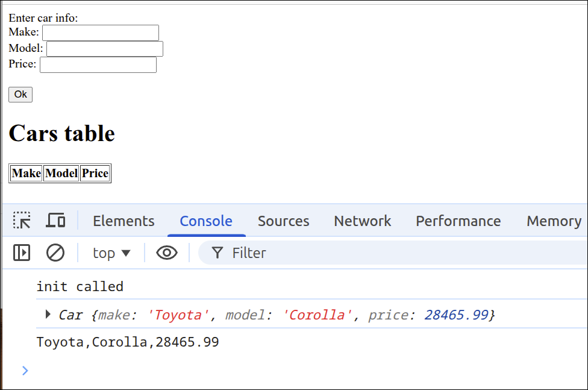Image resolution: width=588 pixels, height=390 pixels.
Task: Click the console prompt chevron
Action: pyautogui.click(x=25, y=370)
